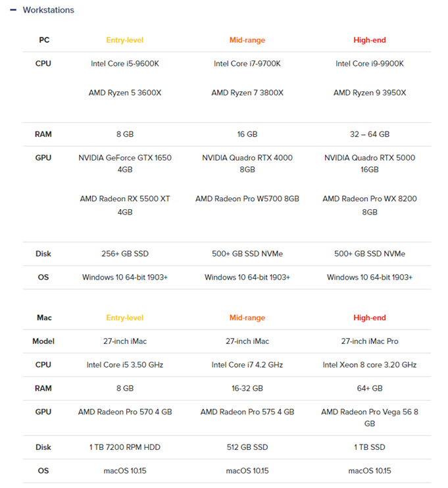Click the Intel Core i5-9600K cell
This screenshot has height=488, width=448.
tap(125, 64)
